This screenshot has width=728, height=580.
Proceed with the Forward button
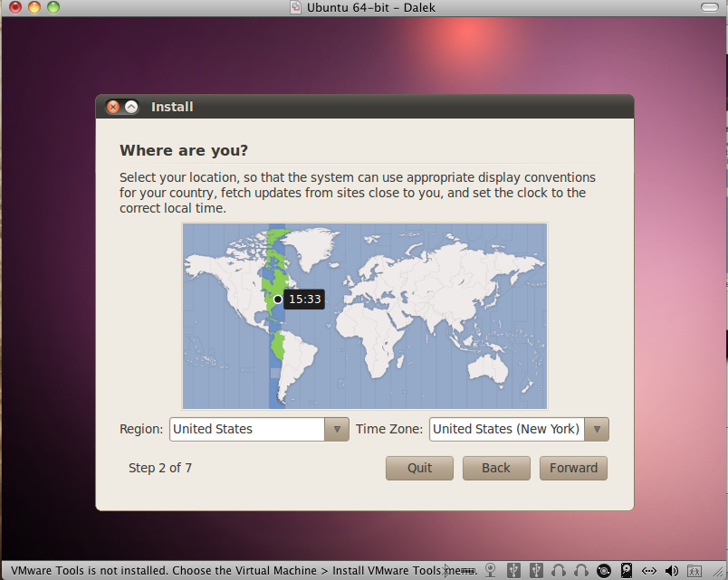pos(573,468)
